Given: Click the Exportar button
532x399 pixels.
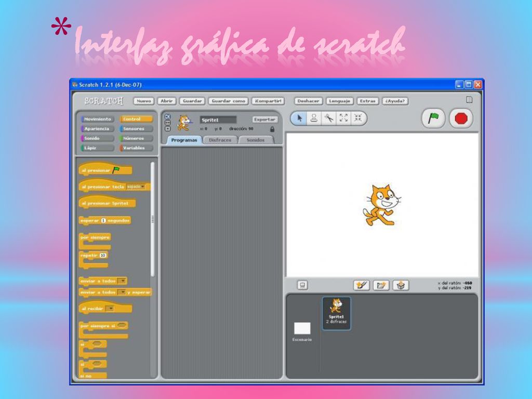Looking at the screenshot, I should click(264, 119).
